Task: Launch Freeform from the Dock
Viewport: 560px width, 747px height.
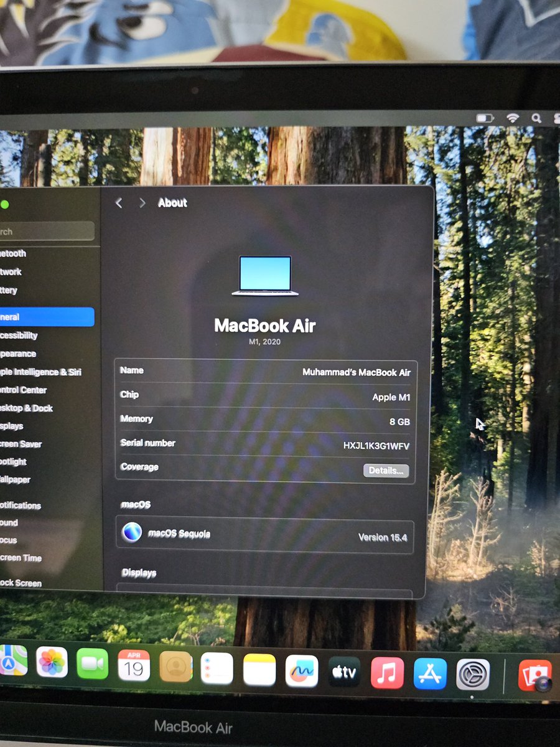Action: pyautogui.click(x=302, y=671)
